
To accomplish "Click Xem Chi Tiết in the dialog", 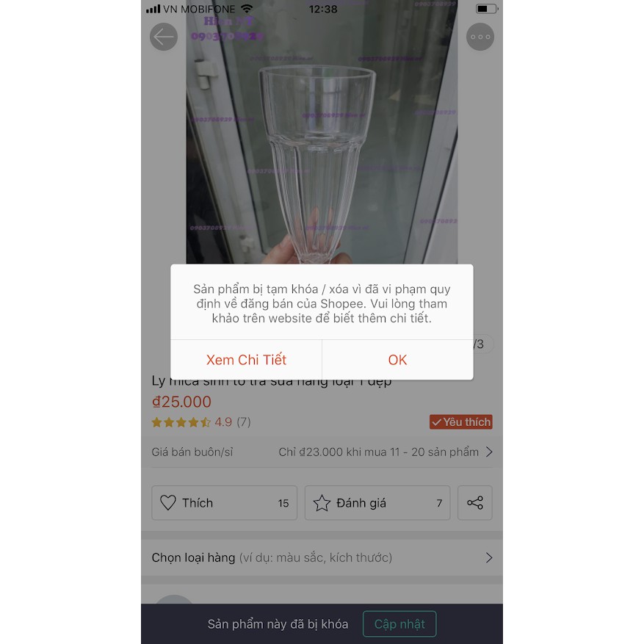I will coord(246,360).
